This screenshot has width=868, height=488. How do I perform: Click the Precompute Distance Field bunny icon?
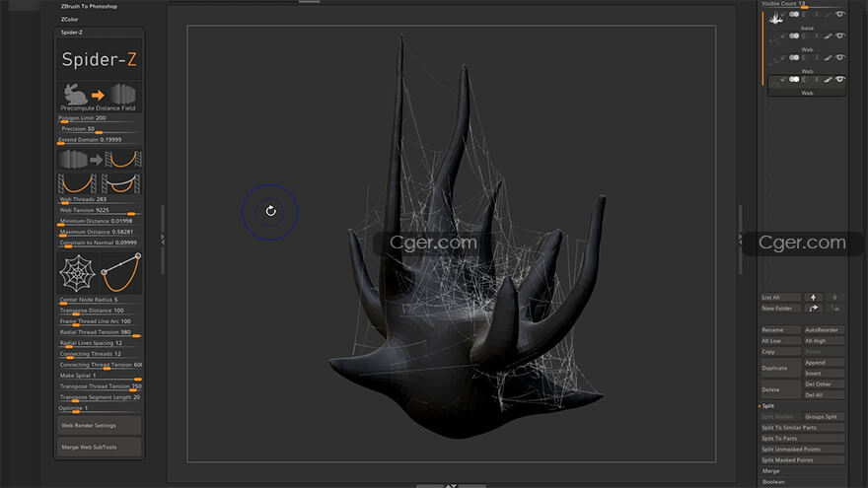99,97
